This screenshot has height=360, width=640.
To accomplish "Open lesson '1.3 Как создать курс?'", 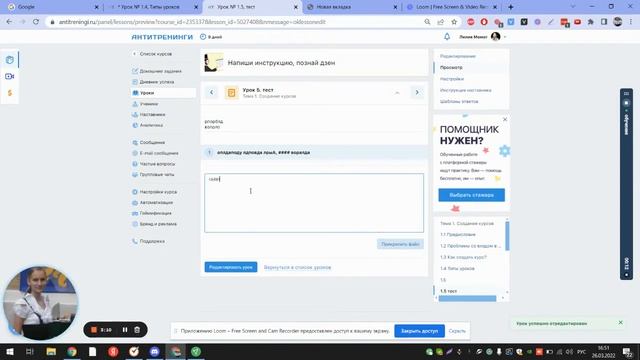I will coord(463,257).
